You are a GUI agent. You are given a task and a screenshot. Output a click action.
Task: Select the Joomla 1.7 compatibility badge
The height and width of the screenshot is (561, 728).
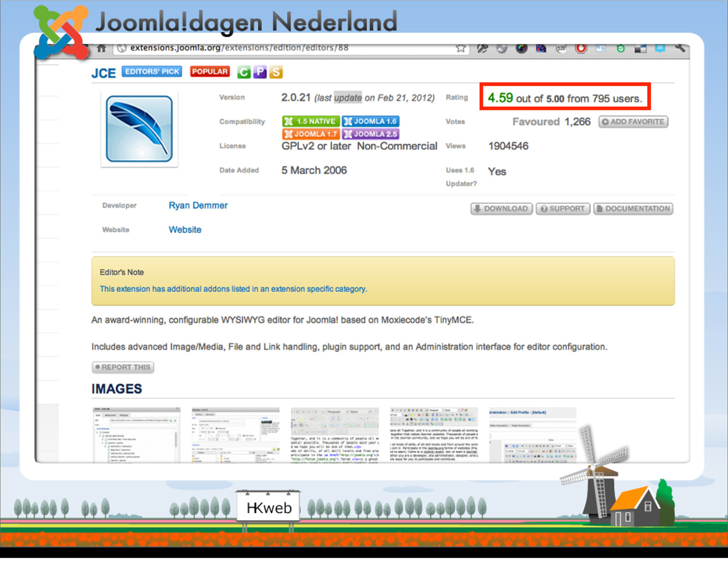click(x=311, y=134)
